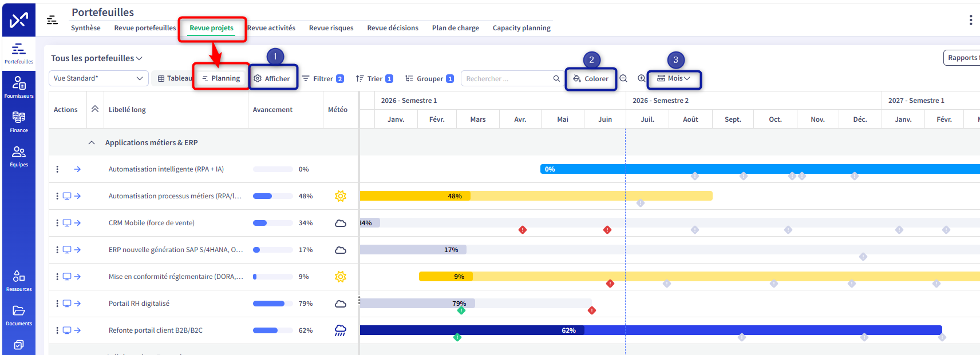The height and width of the screenshot is (355, 980).
Task: Collapse Applications métiers & ERP group
Action: point(92,143)
